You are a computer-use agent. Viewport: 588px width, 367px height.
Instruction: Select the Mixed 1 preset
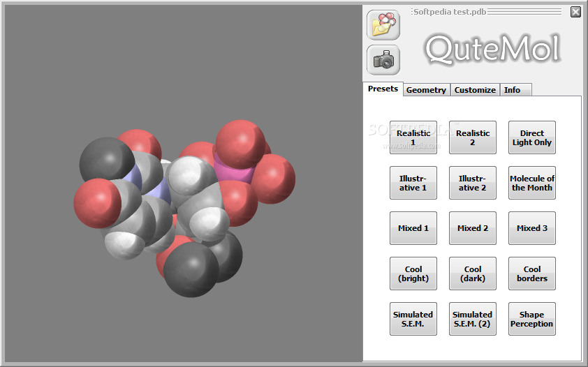coord(413,228)
